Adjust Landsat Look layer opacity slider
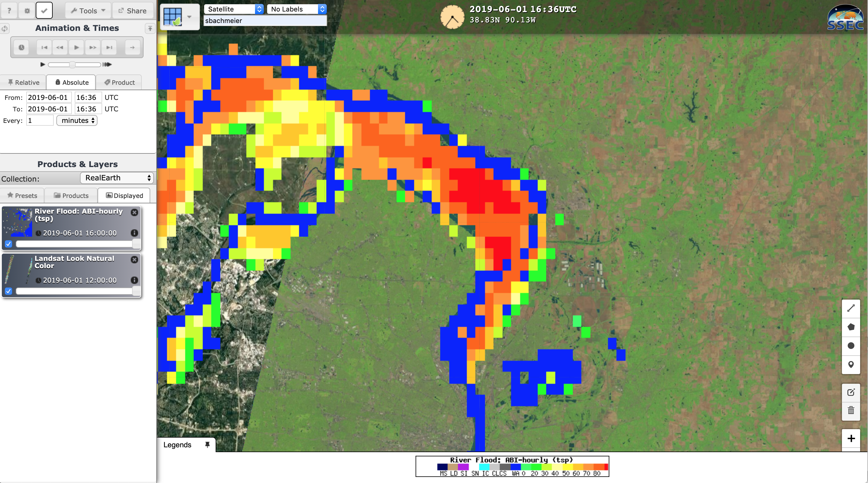Viewport: 868px width, 483px height. [78, 291]
